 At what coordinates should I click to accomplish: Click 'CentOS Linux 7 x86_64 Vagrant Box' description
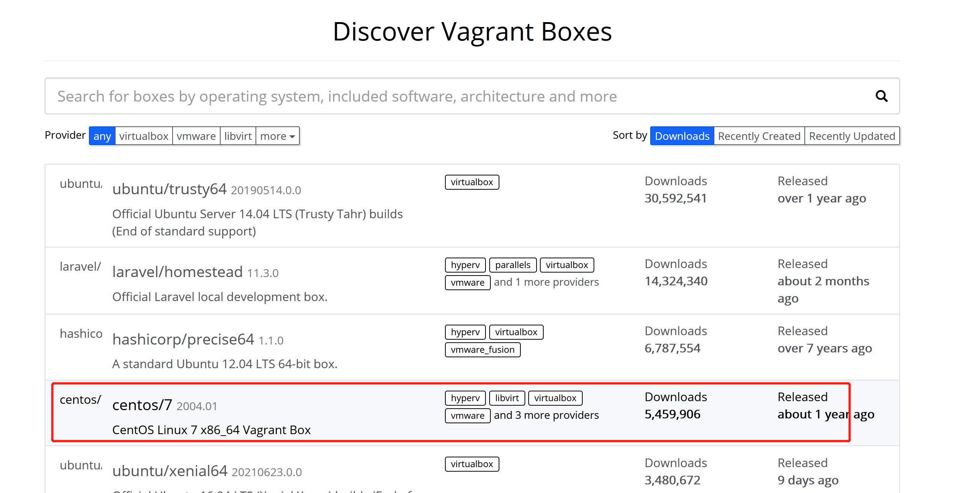click(211, 430)
